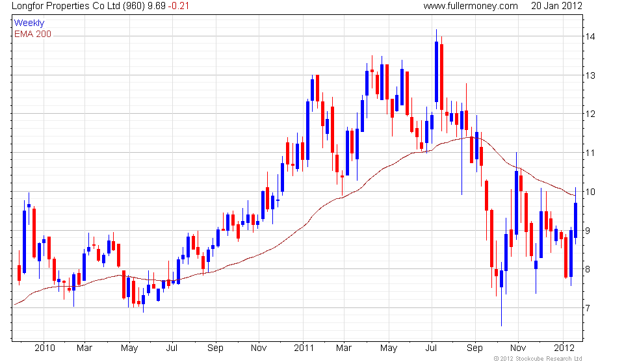Click the chart date '20 Jan 2012'

(x=556, y=6)
